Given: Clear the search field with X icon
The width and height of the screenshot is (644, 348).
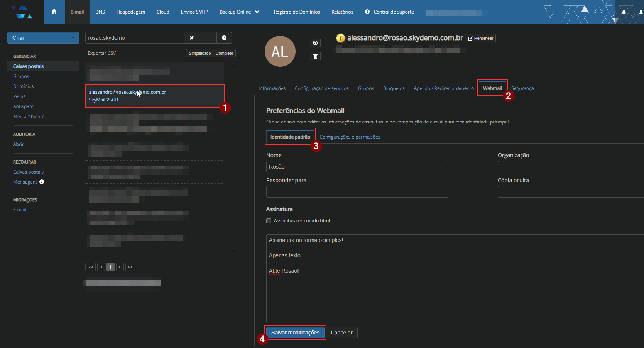Looking at the screenshot, I should coord(192,38).
